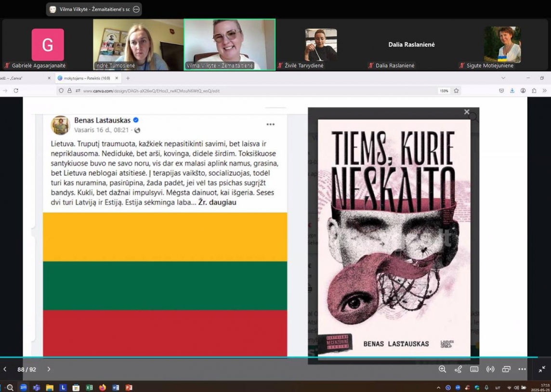
Task: Open Zoom from the taskbar
Action: tap(23, 388)
